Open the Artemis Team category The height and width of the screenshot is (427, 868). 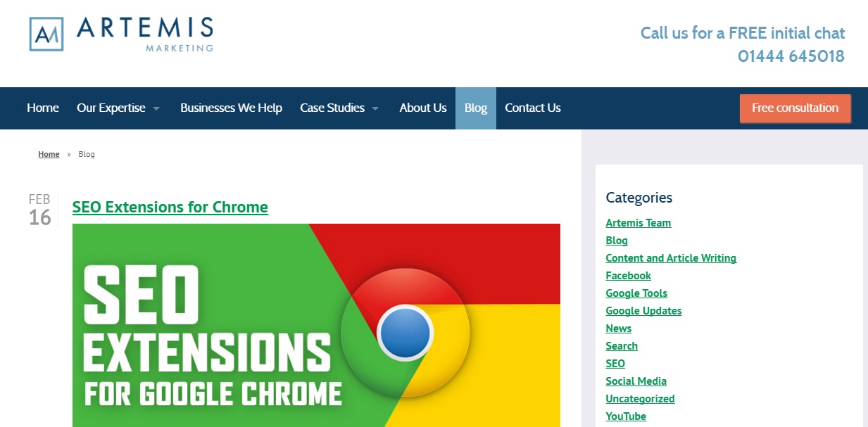639,223
